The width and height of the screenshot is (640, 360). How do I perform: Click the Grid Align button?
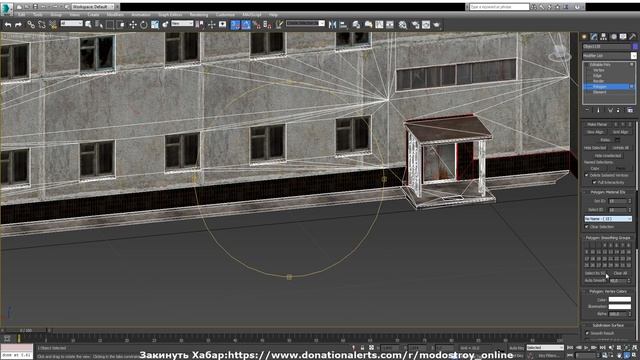click(x=620, y=132)
